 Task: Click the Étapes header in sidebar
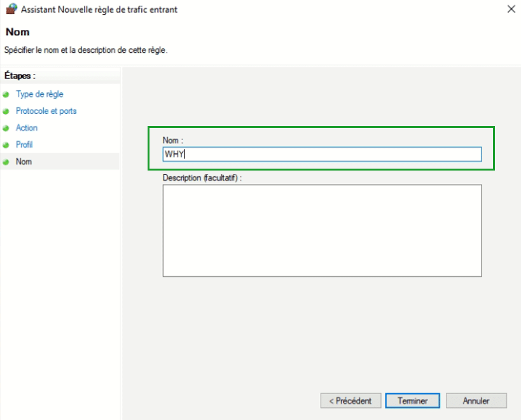[x=20, y=76]
